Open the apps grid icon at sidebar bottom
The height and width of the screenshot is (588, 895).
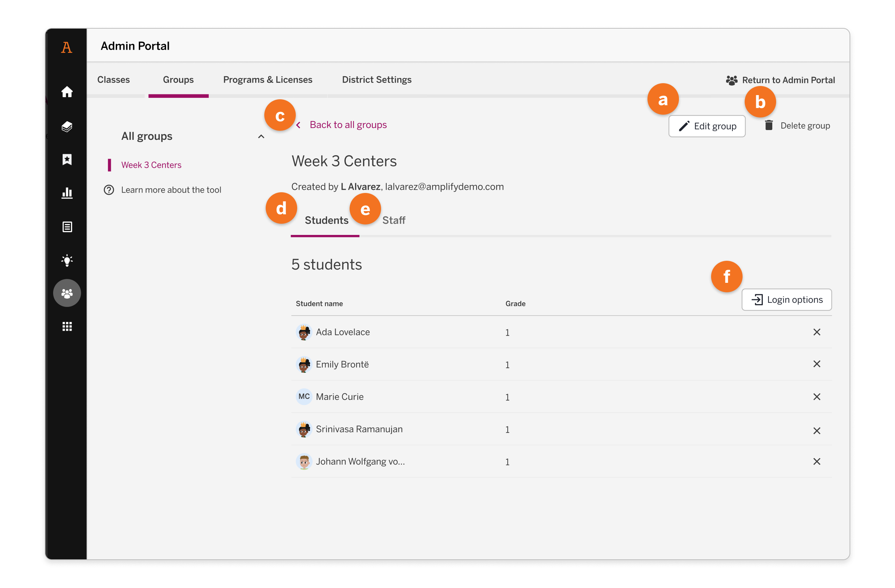[67, 326]
